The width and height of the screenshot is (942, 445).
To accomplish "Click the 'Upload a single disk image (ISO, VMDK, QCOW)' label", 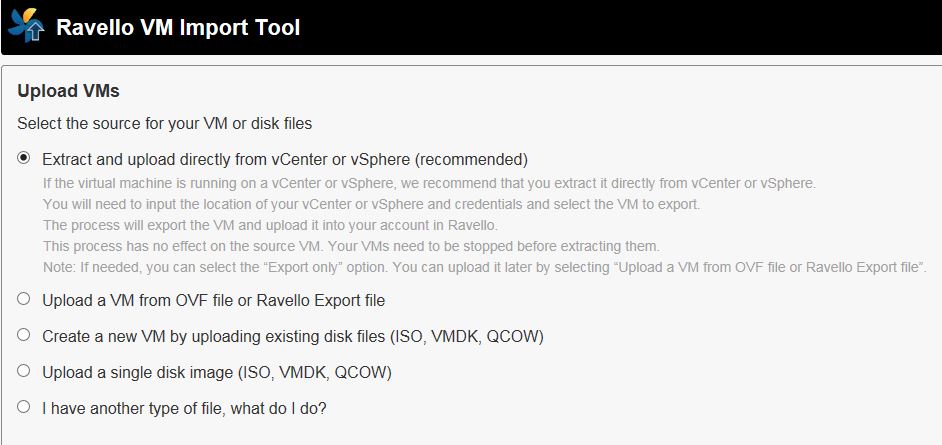I will click(217, 372).
